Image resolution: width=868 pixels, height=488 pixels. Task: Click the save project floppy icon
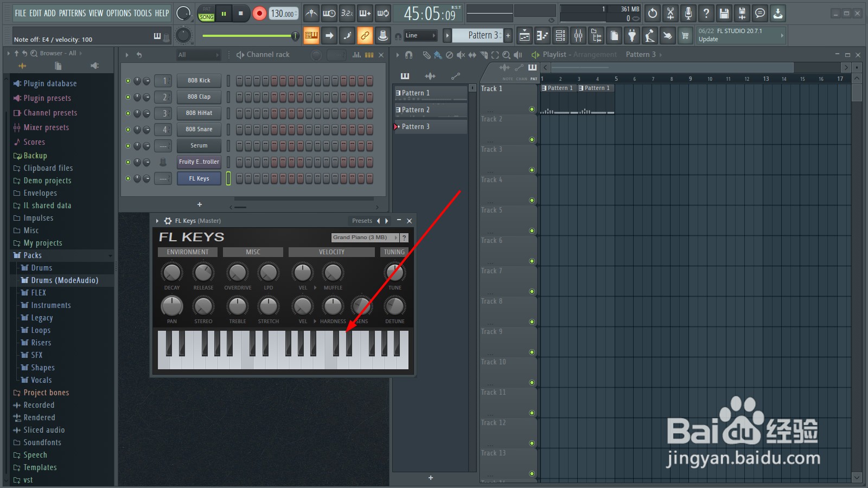coord(724,14)
